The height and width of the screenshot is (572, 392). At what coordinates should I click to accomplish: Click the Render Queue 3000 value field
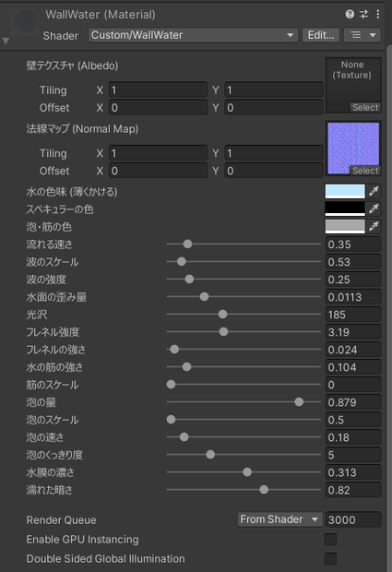pyautogui.click(x=353, y=519)
